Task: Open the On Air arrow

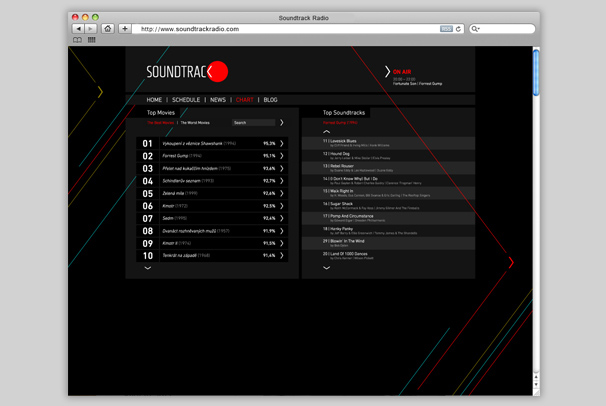Action: [x=387, y=72]
